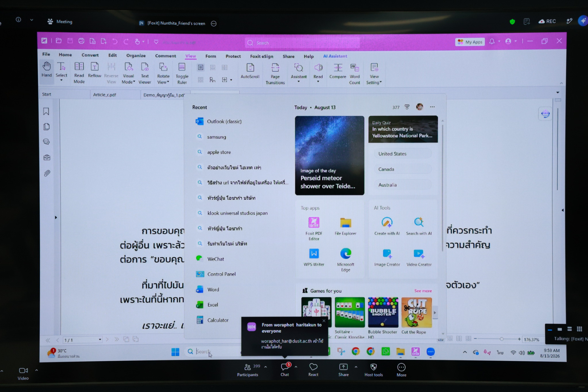Click the Windows Start button
Image resolution: width=588 pixels, height=392 pixels.
[175, 352]
